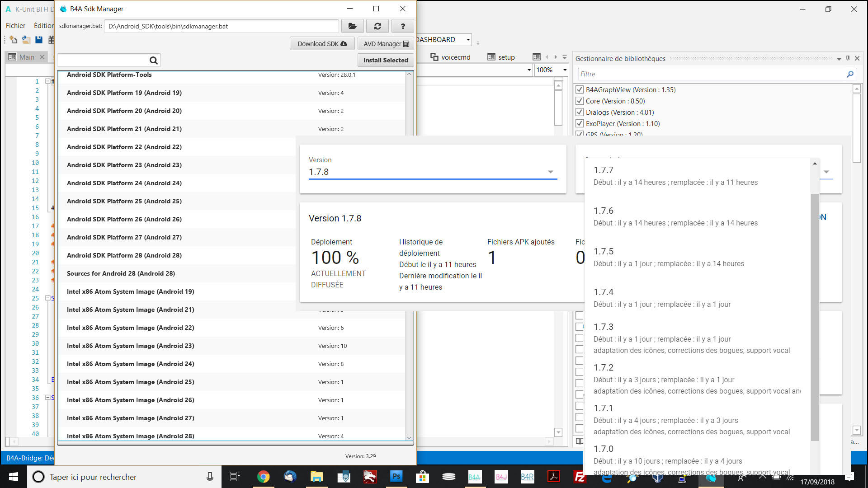Viewport: 868px width, 488px height.
Task: Click the Download SDK button
Action: (x=322, y=44)
